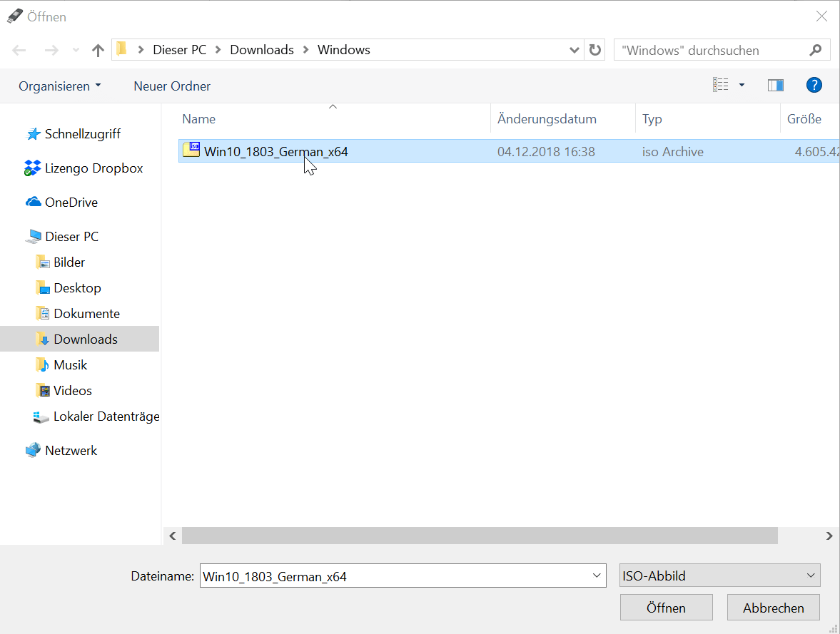Click the search magnifier icon
This screenshot has width=840, height=634.
815,51
